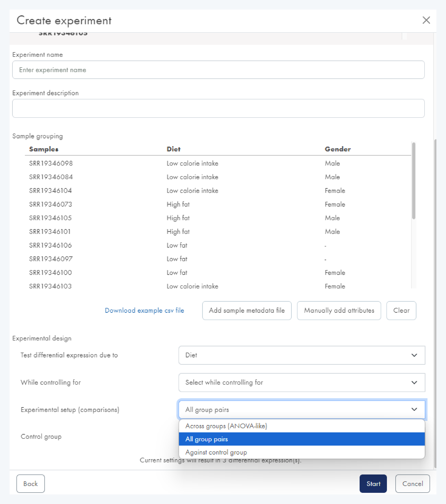Image resolution: width=446 pixels, height=504 pixels.
Task: Click the dialog's main vertical scrollbar
Action: [435, 303]
